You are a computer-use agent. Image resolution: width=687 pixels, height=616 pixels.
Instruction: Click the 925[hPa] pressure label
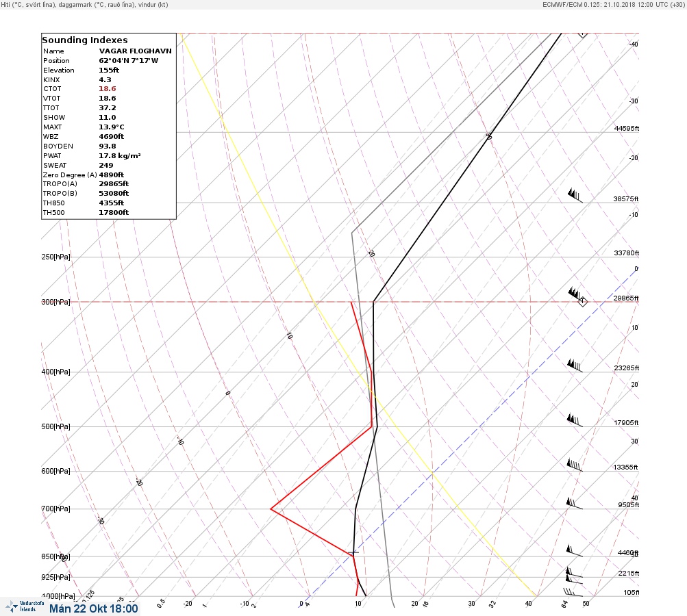(55, 577)
